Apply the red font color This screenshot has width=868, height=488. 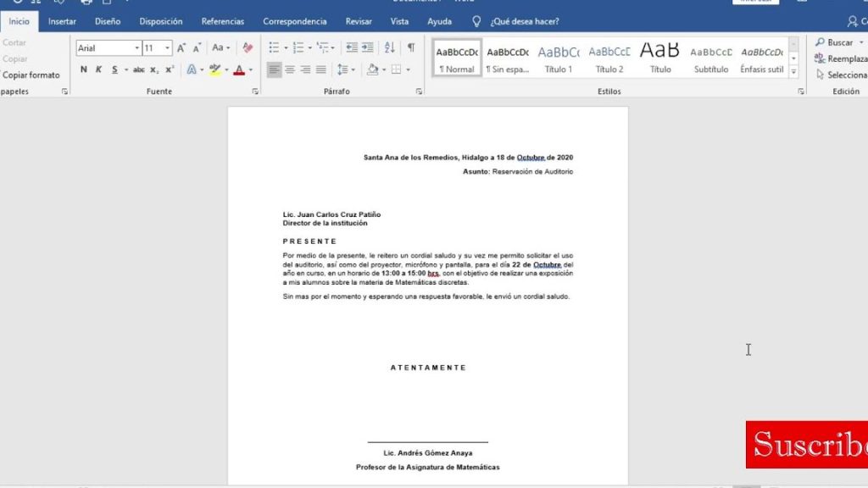point(239,69)
